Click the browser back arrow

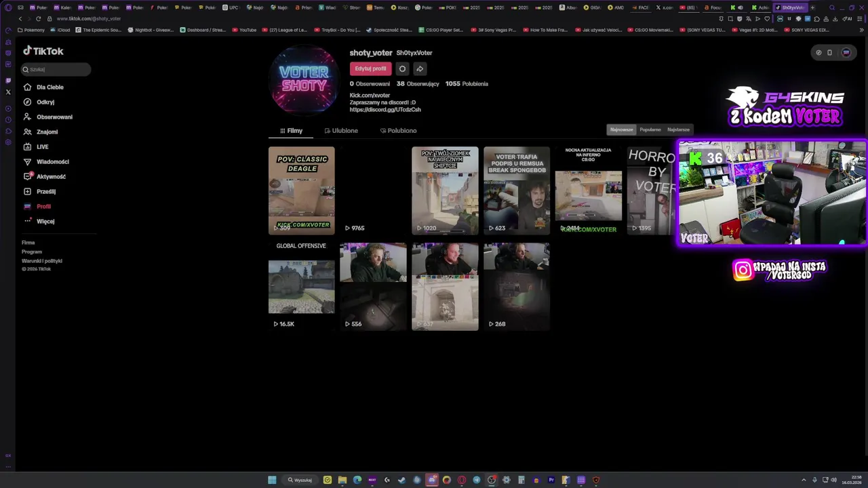point(20,18)
